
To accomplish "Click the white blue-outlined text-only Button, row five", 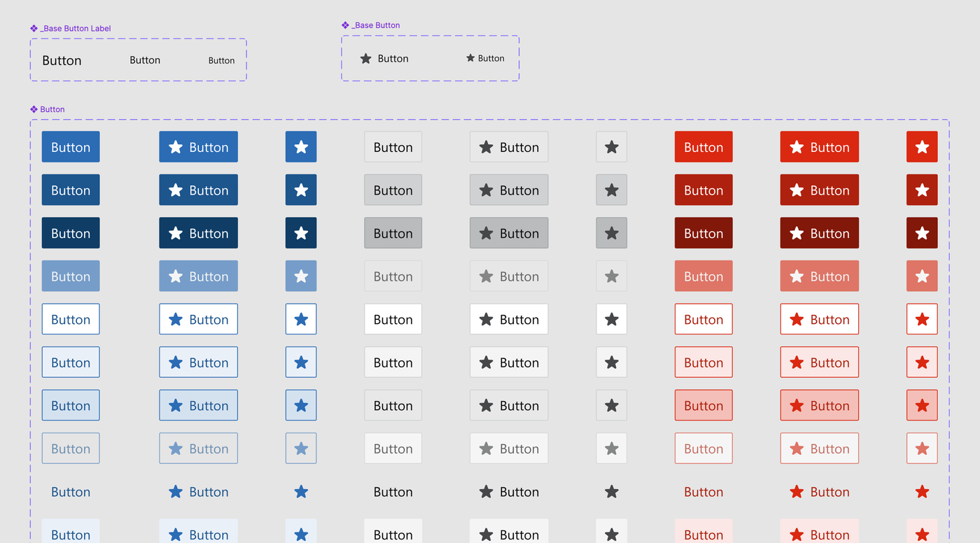I will point(71,319).
